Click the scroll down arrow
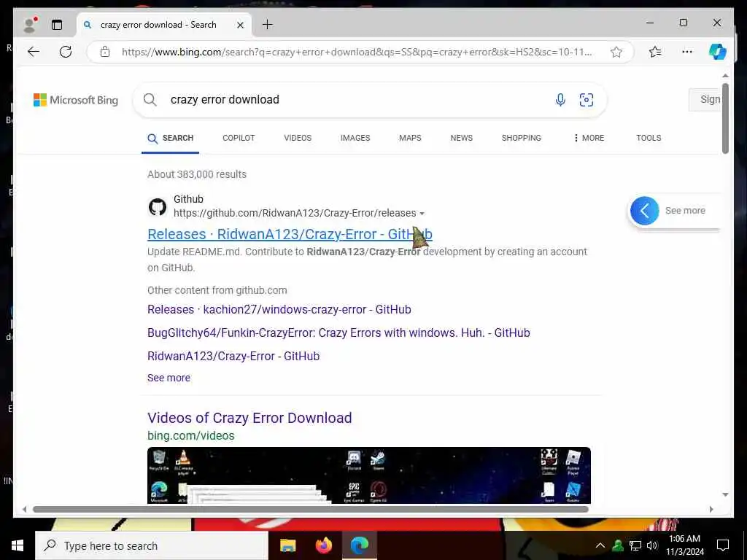 [725, 495]
